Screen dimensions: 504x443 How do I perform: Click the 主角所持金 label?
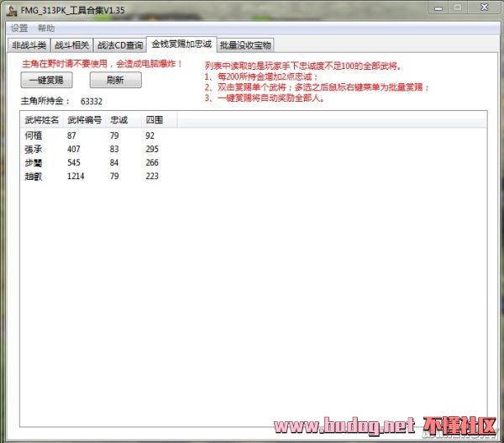(45, 101)
